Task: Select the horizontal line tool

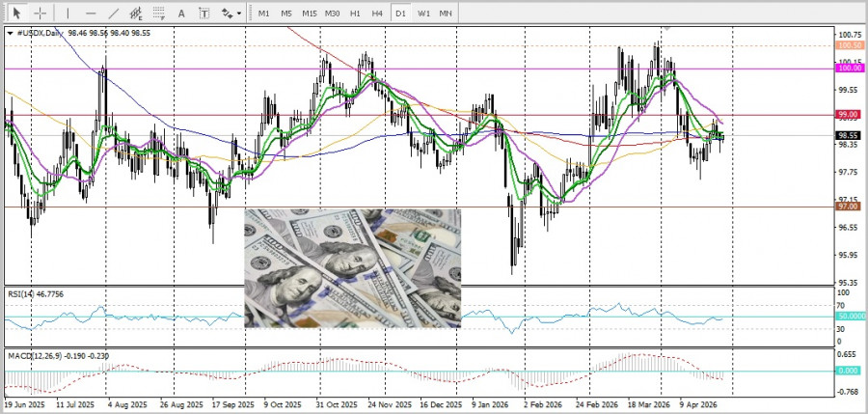Action: (91, 14)
